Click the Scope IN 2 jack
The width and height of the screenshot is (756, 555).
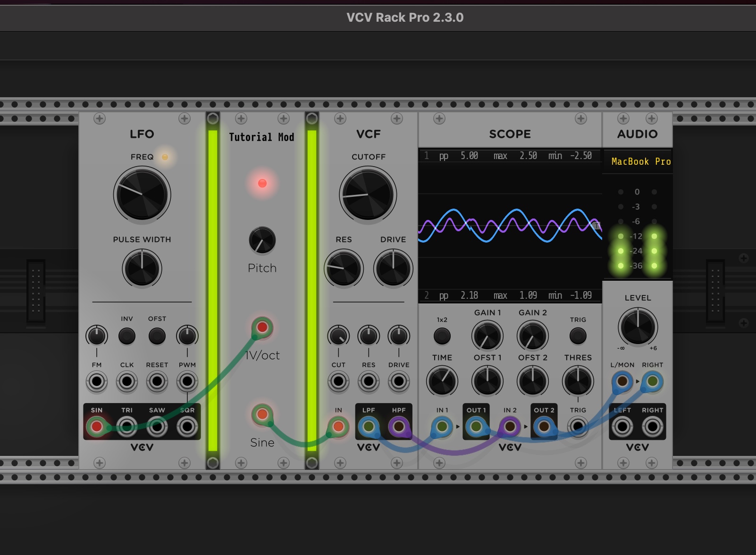coord(510,427)
